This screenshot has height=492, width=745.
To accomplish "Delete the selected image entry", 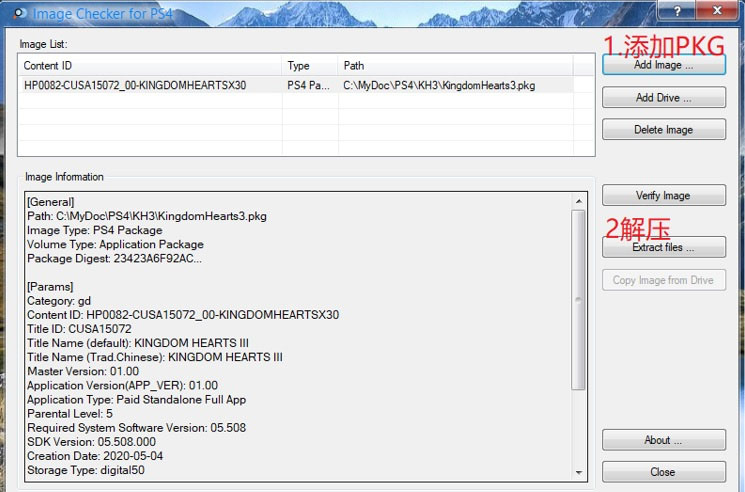I will point(664,129).
